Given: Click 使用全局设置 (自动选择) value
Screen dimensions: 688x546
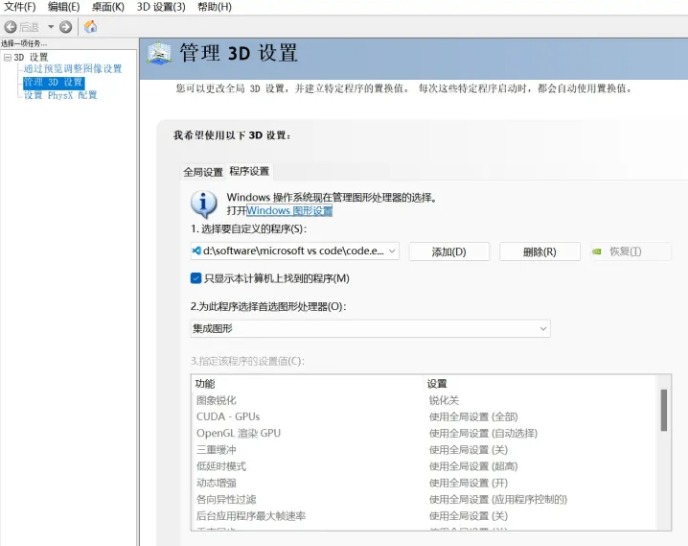Looking at the screenshot, I should 483,433.
